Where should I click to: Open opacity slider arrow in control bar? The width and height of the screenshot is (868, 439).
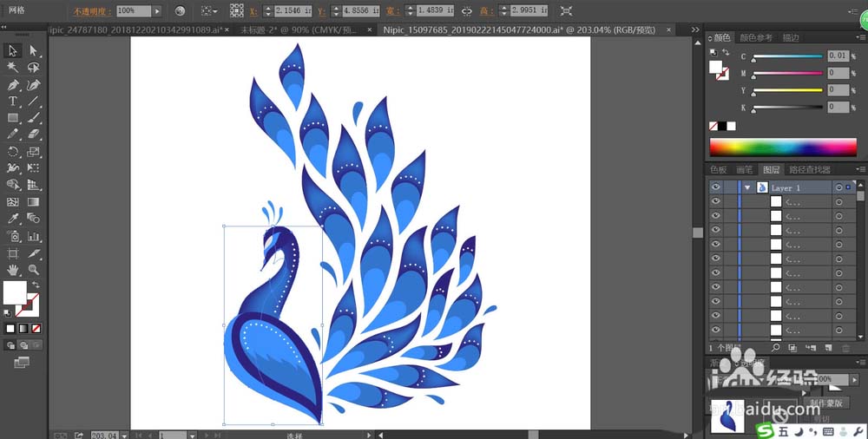(157, 10)
